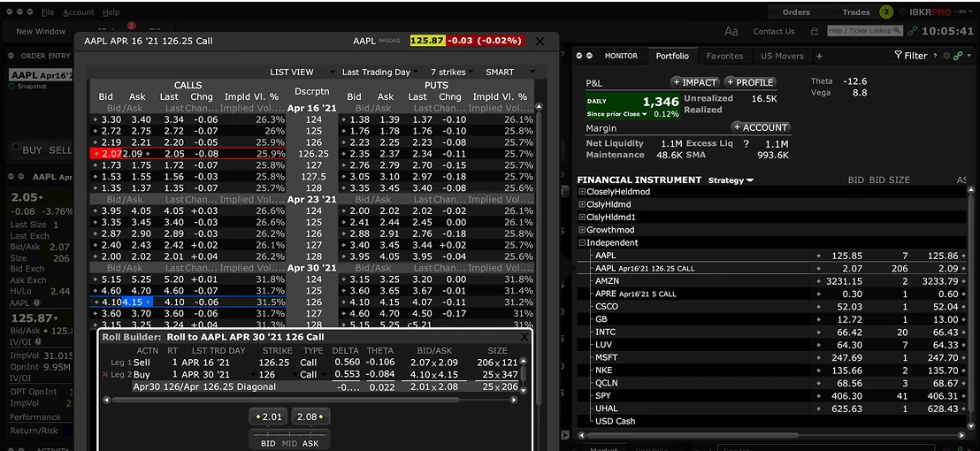Click the question mark beside Filter
Image resolution: width=980 pixels, height=451 pixels.
(935, 56)
